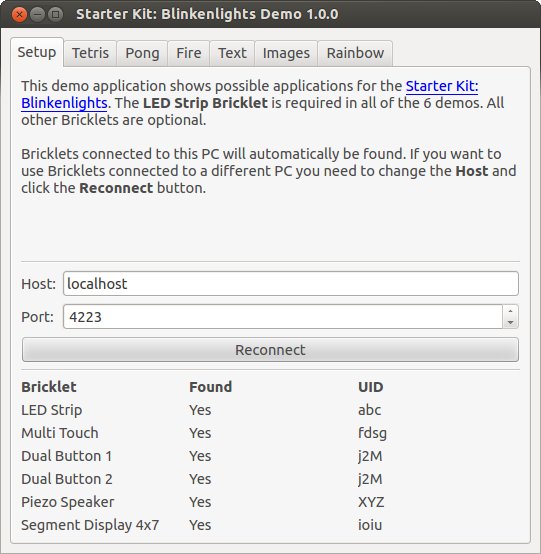Open the Starter Kit: Blinkenlights link
The height and width of the screenshot is (554, 541).
pos(249,94)
